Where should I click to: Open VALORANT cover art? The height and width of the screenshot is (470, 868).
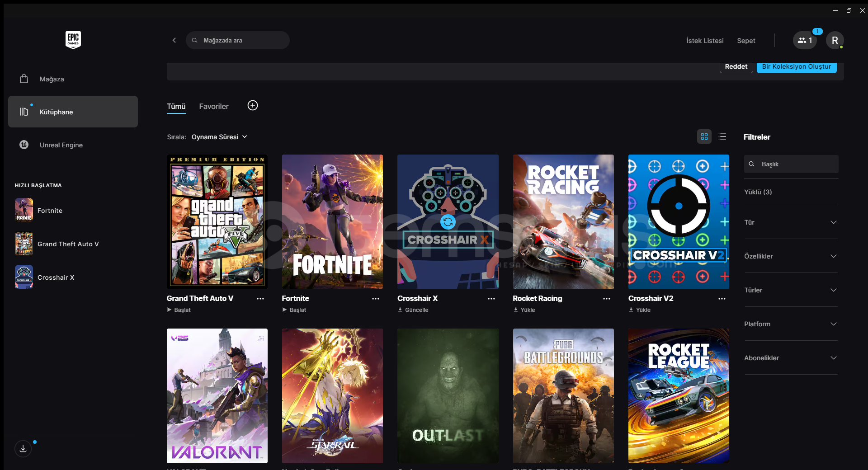(x=217, y=396)
